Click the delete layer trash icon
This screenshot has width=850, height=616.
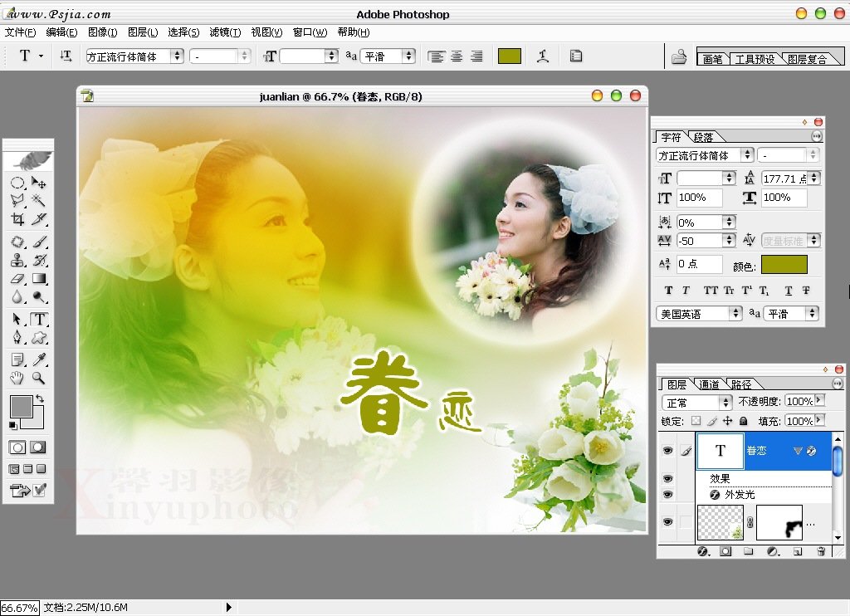pyautogui.click(x=821, y=551)
